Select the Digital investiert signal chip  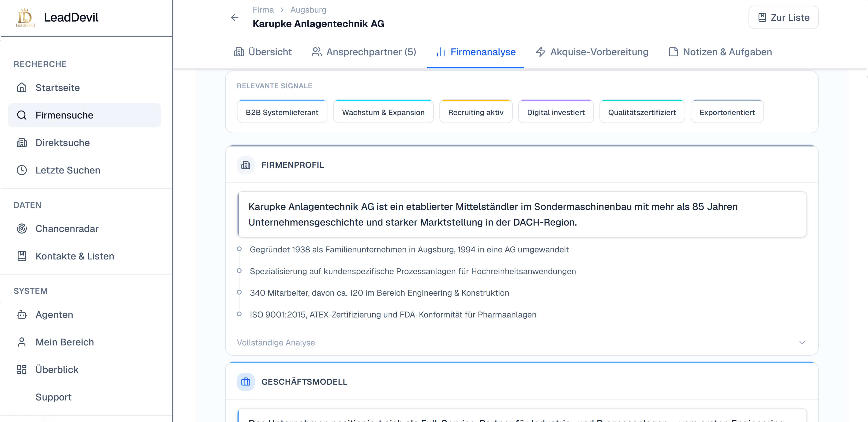556,112
